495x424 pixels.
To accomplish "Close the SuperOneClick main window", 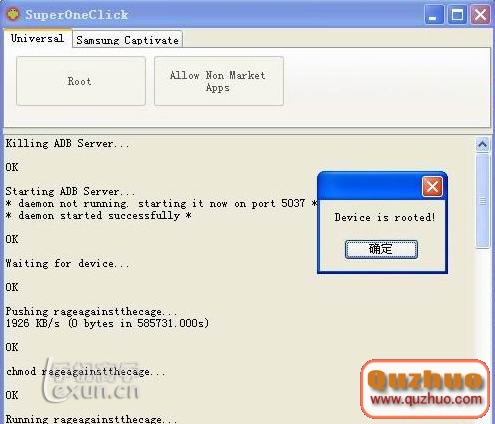I will (x=480, y=15).
